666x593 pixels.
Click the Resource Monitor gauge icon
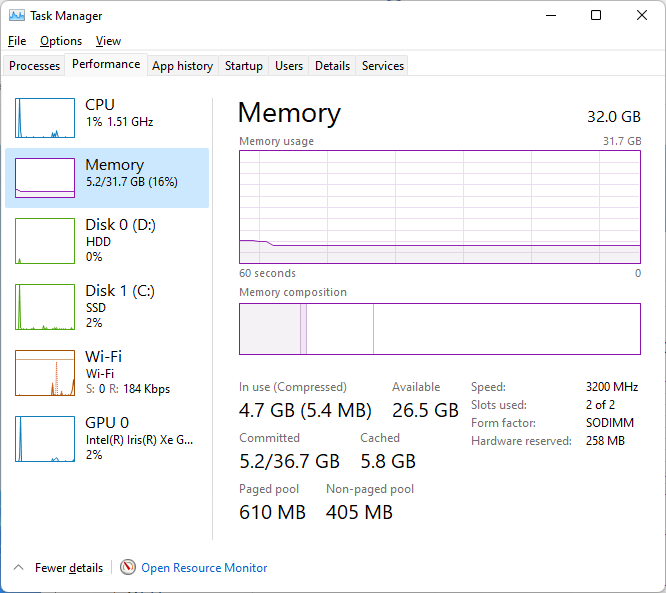tap(127, 567)
